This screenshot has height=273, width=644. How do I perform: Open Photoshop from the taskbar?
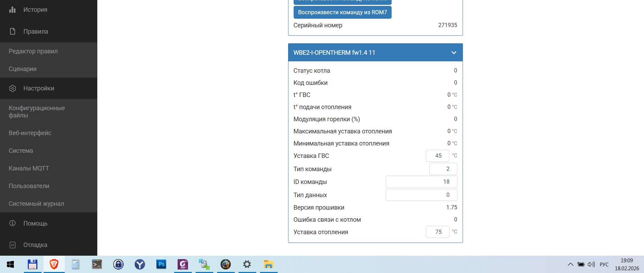pos(161,265)
